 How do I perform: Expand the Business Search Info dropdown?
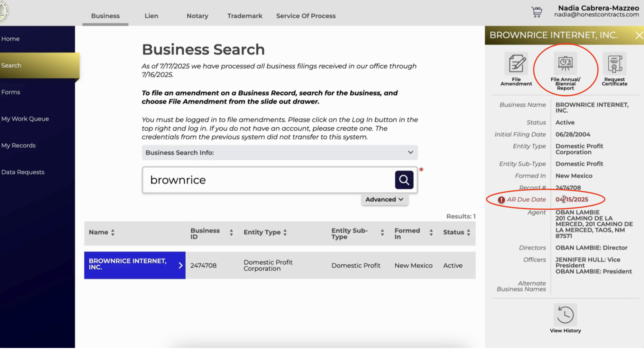pos(280,152)
